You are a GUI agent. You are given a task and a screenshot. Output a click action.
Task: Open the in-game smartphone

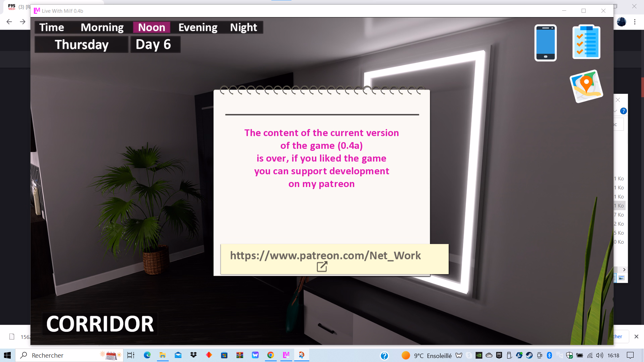tap(545, 43)
